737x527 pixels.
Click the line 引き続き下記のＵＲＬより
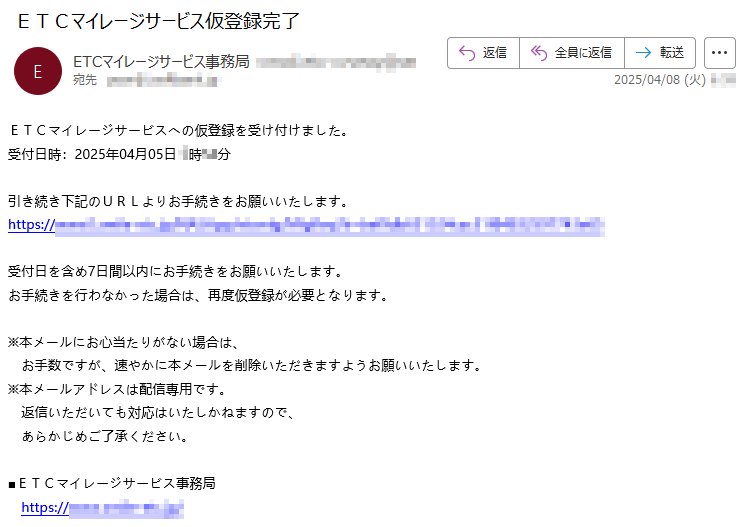click(x=178, y=201)
